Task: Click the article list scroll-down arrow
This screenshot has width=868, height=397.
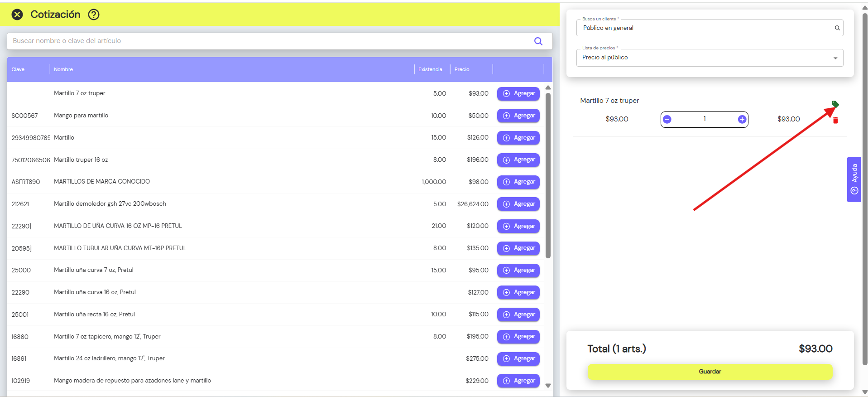Action: point(548,386)
